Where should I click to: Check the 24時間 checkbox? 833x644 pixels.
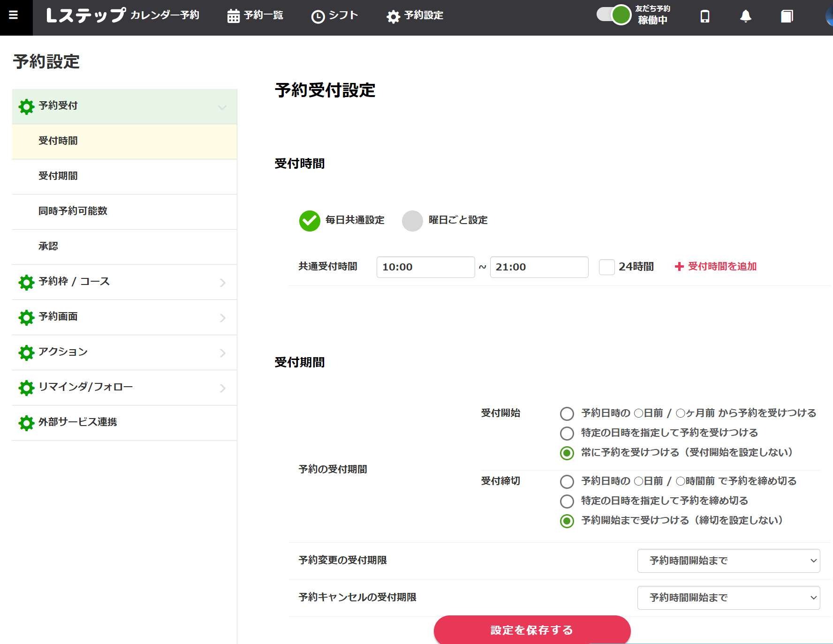pos(606,267)
